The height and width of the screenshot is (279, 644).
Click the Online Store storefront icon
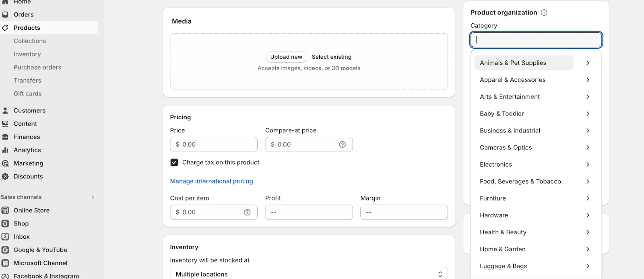[x=5, y=210]
